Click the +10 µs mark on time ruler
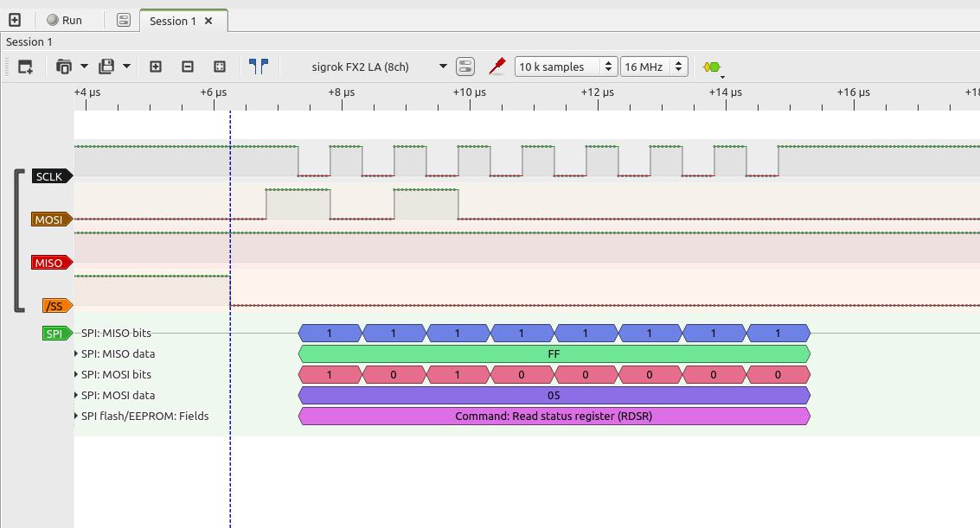 [x=470, y=92]
